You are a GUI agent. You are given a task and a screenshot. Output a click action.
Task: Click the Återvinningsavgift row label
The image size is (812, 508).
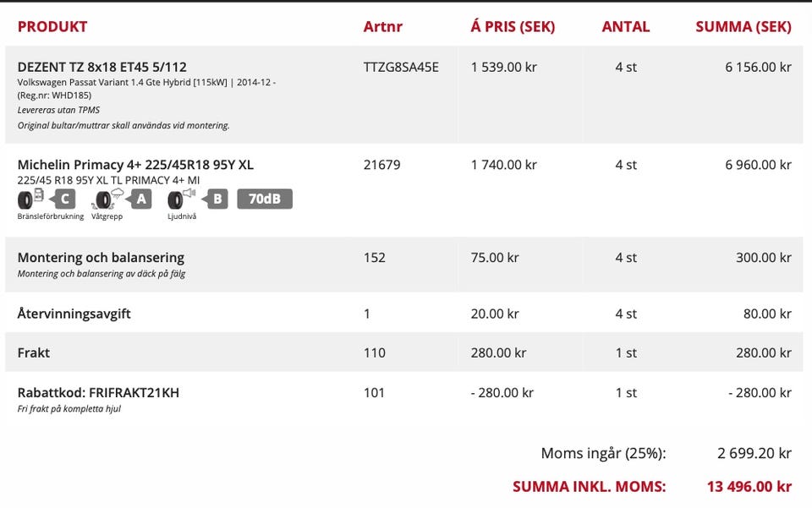pyautogui.click(x=74, y=314)
